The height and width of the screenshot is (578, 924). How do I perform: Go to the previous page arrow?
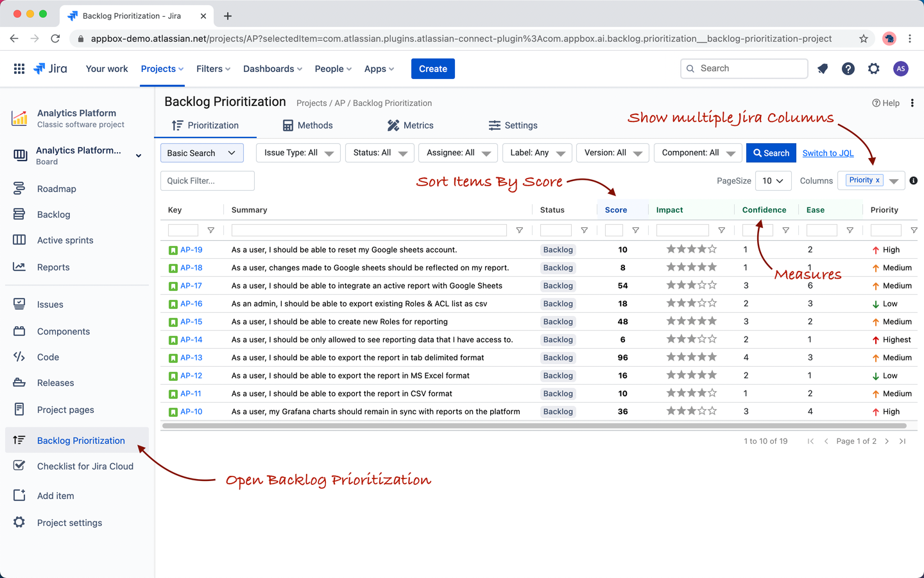click(826, 441)
